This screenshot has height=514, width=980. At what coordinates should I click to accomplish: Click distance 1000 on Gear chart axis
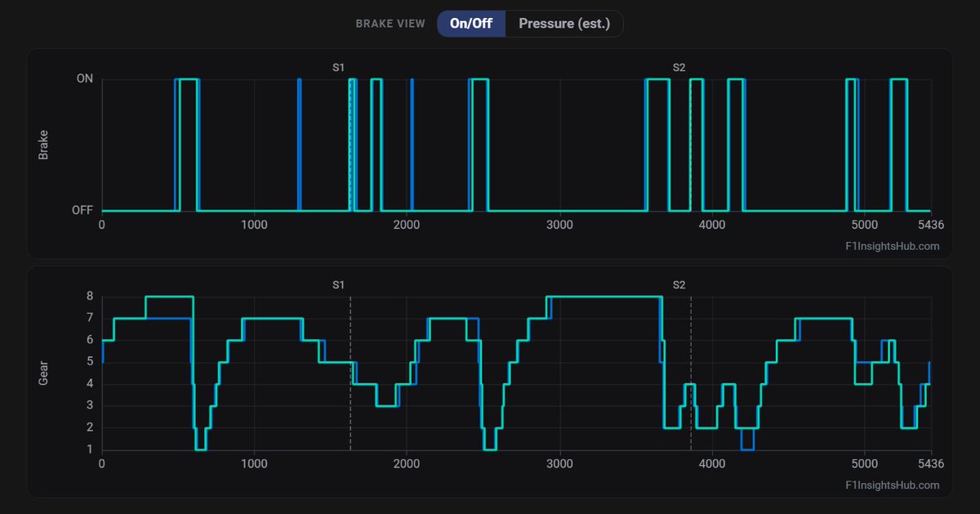pyautogui.click(x=254, y=463)
